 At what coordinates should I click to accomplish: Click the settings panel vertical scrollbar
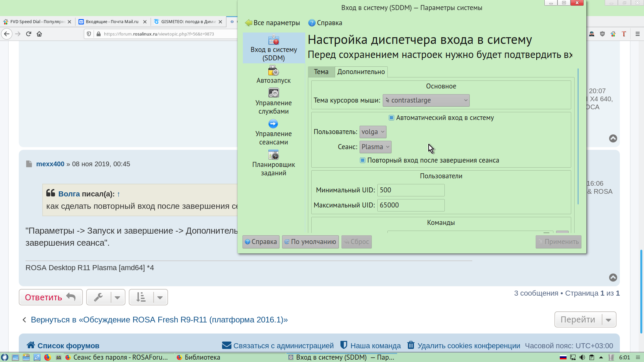[x=578, y=136]
